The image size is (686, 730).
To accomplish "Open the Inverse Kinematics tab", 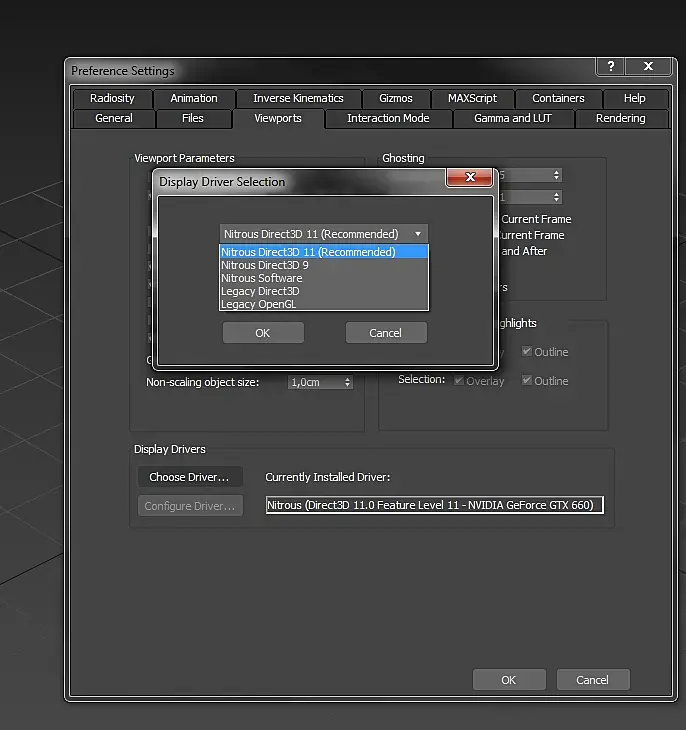I will point(298,98).
